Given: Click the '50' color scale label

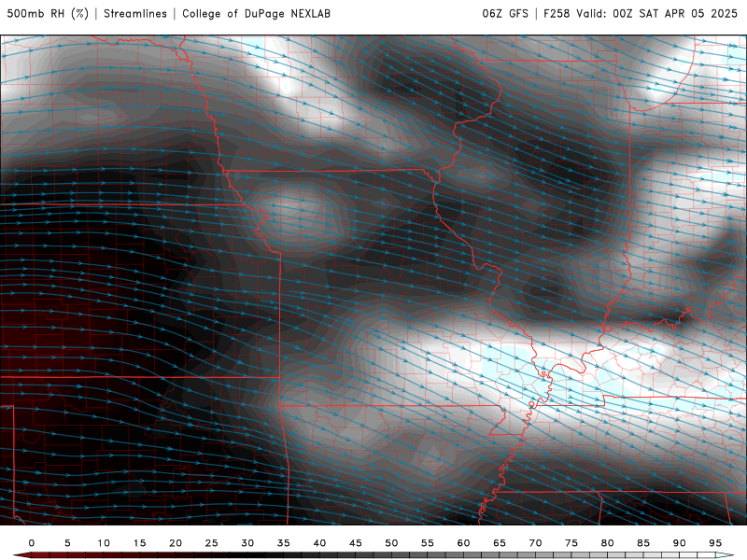Looking at the screenshot, I should pos(391,543).
